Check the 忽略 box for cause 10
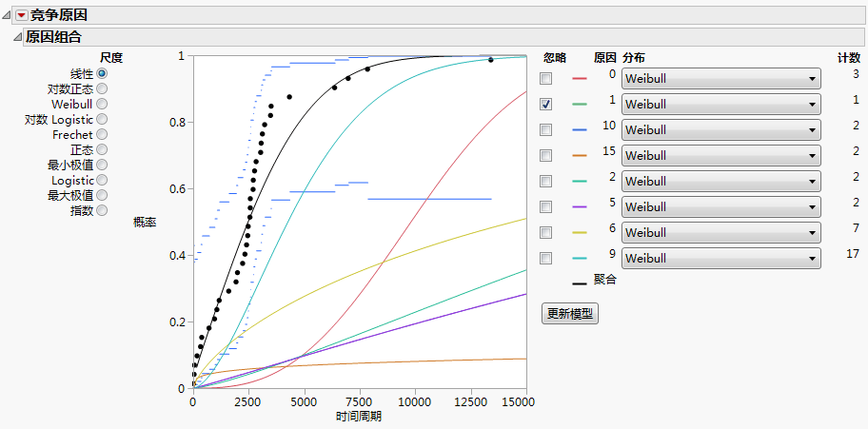The width and height of the screenshot is (868, 429). (x=545, y=129)
